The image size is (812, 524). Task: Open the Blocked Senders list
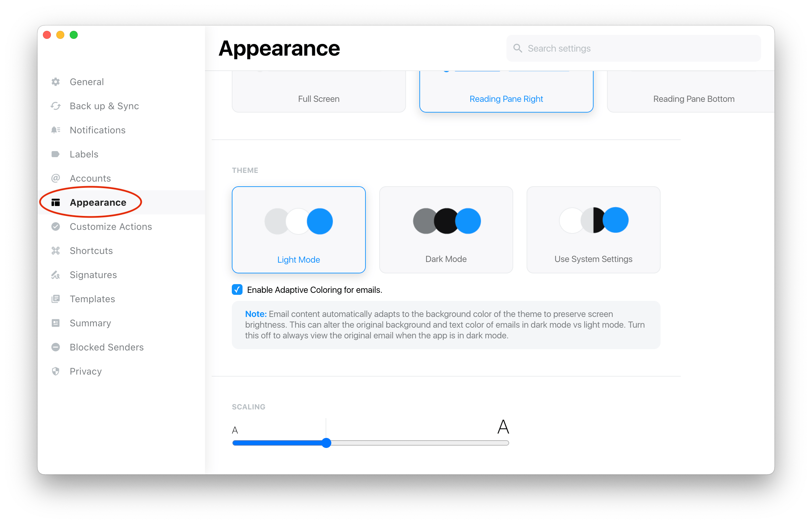107,347
